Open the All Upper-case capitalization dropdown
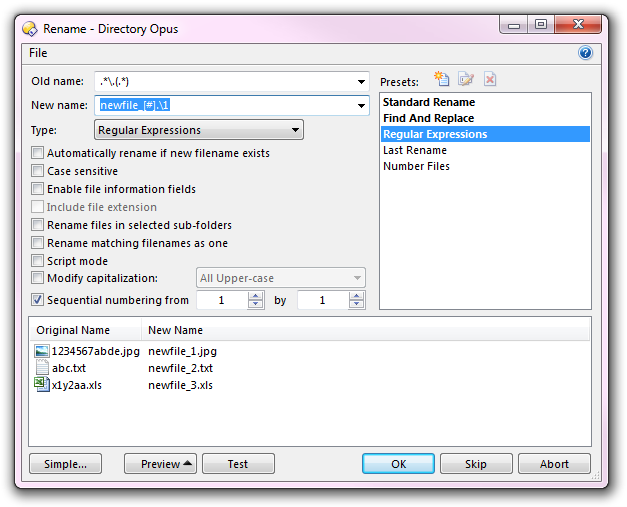The height and width of the screenshot is (507, 627). [281, 278]
